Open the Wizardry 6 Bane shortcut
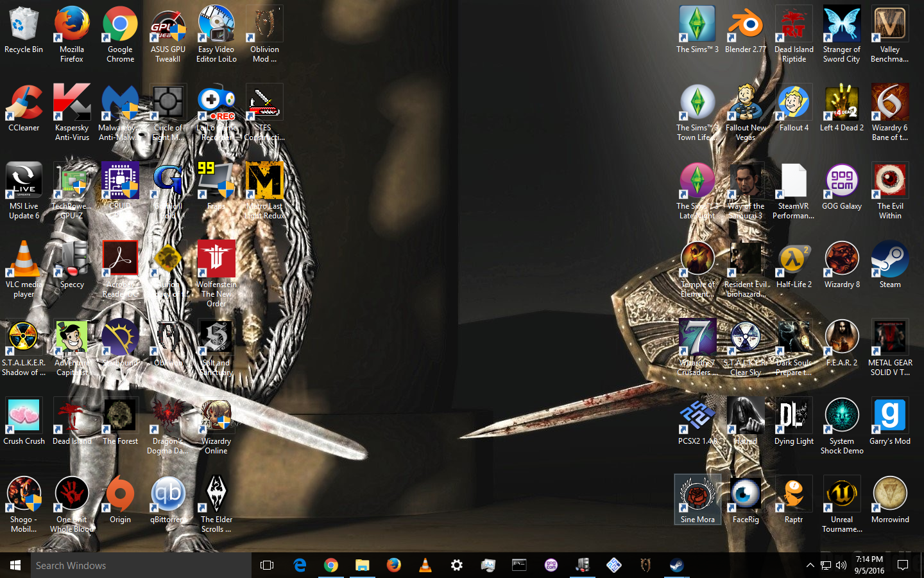 point(890,113)
